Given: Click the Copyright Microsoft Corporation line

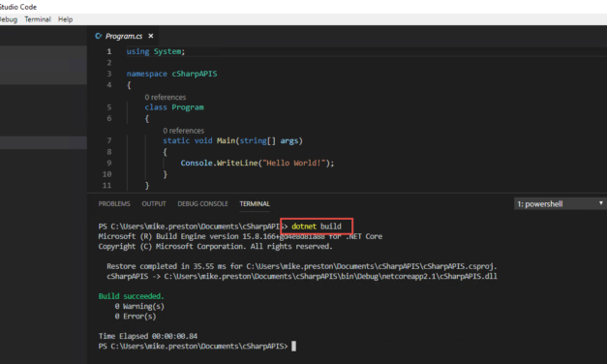Looking at the screenshot, I should [215, 246].
